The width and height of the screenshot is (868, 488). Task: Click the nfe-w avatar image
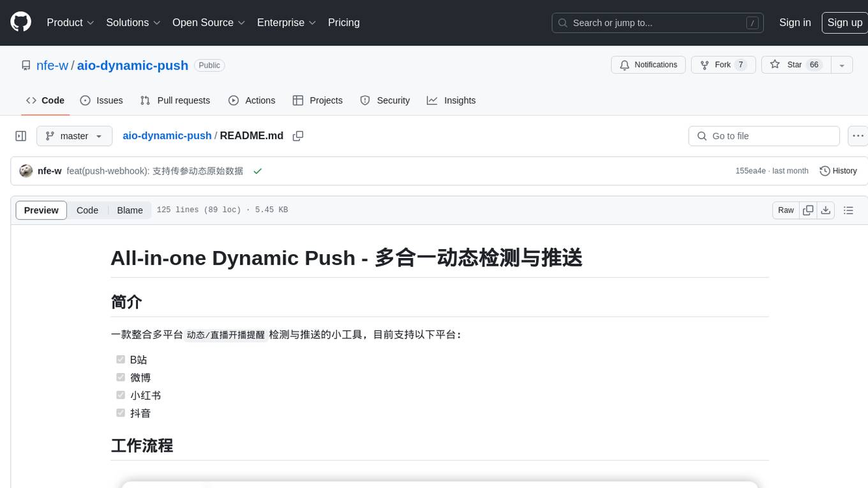tap(26, 171)
